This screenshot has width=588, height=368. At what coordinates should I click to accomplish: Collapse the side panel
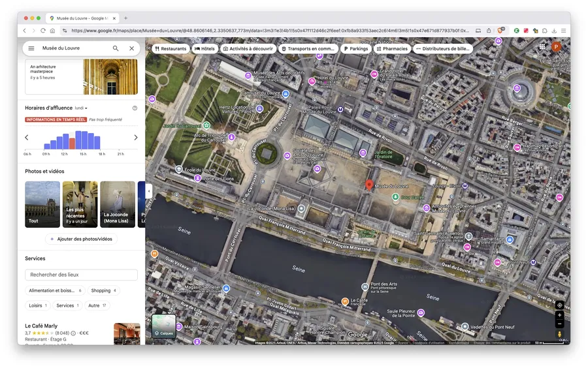(x=148, y=191)
